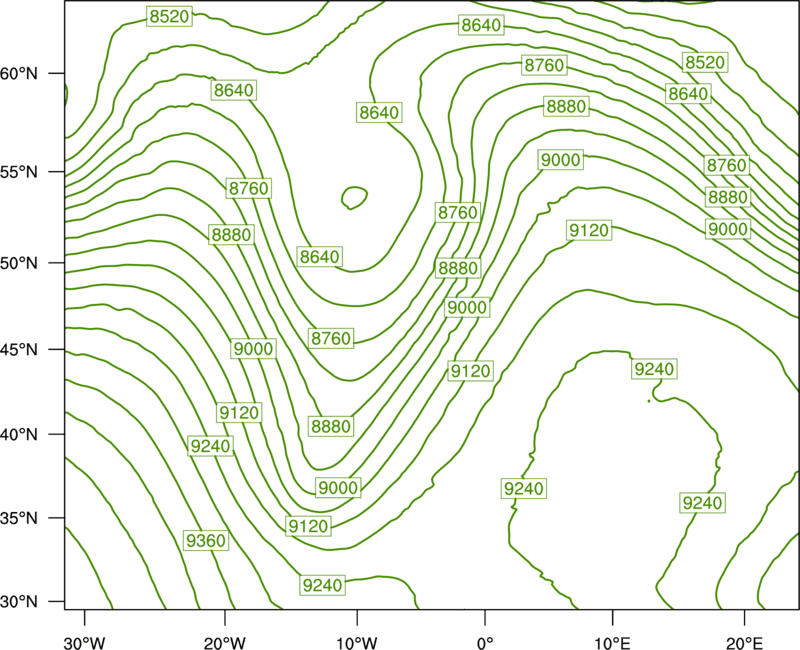The width and height of the screenshot is (800, 650).
Task: Select the rightmost 9240 contour label
Action: click(703, 503)
